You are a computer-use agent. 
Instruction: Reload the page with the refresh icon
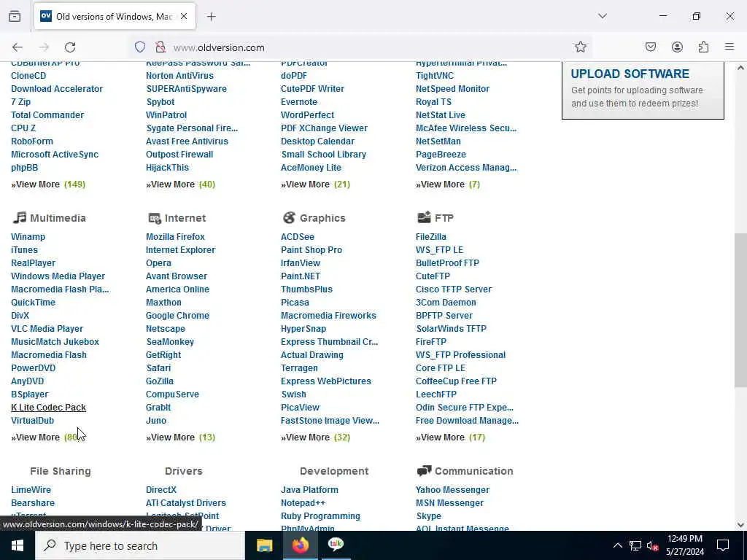tap(70, 47)
